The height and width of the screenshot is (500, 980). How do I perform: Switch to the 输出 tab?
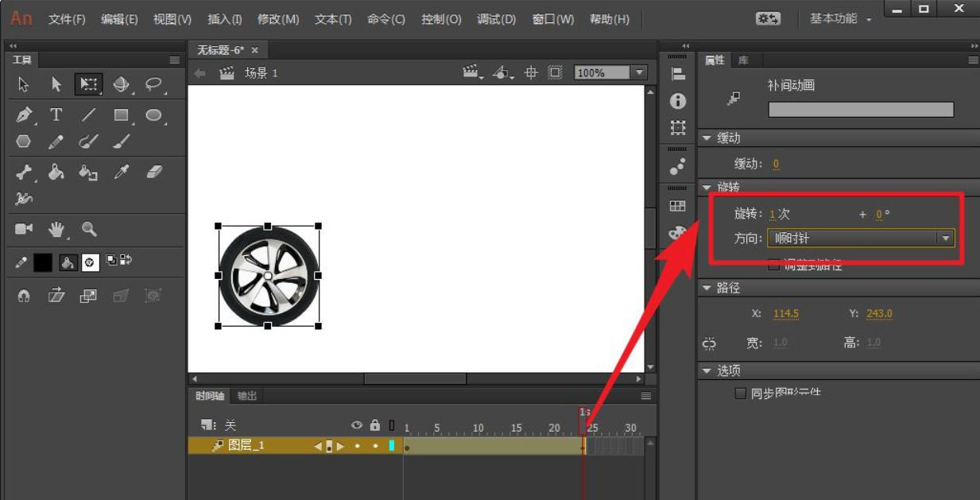pos(247,396)
